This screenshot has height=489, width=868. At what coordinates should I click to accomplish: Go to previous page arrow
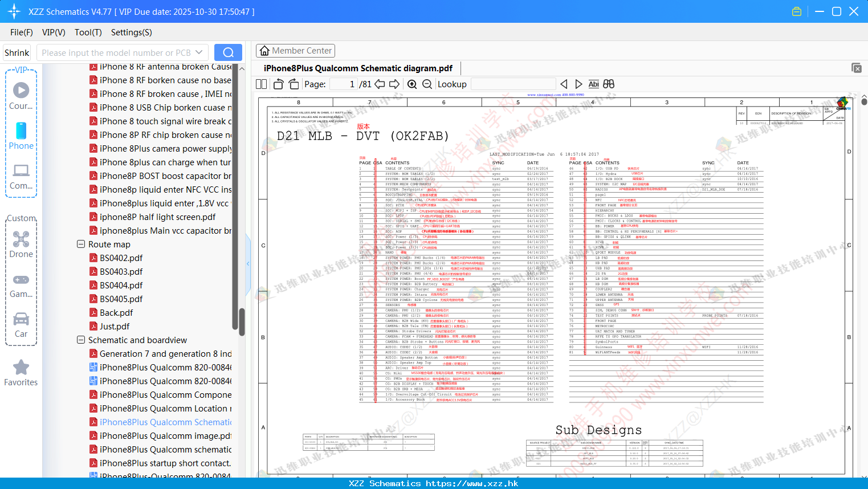pyautogui.click(x=380, y=84)
